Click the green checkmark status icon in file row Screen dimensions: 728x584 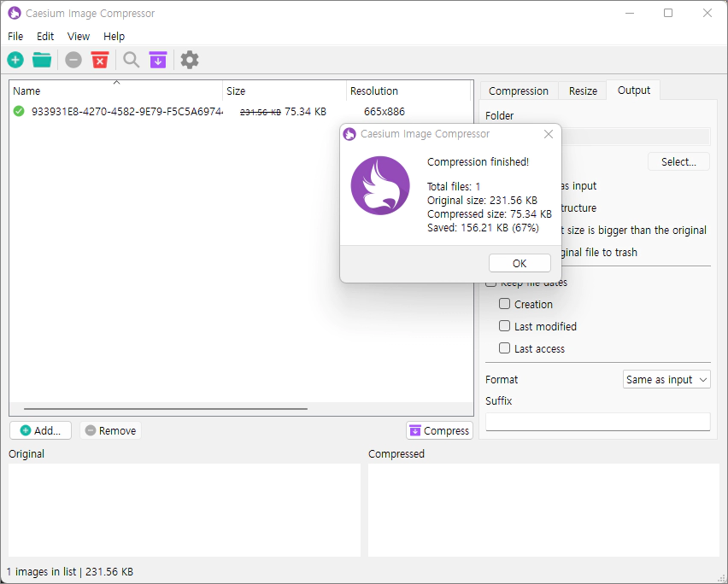pos(19,111)
